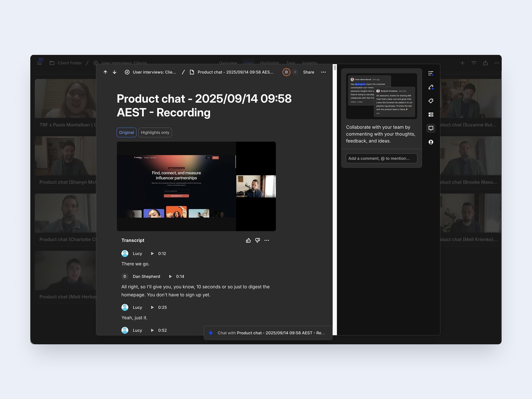The image size is (532, 399).
Task: Click Lucy's avatar at 0:25
Action: (125, 307)
